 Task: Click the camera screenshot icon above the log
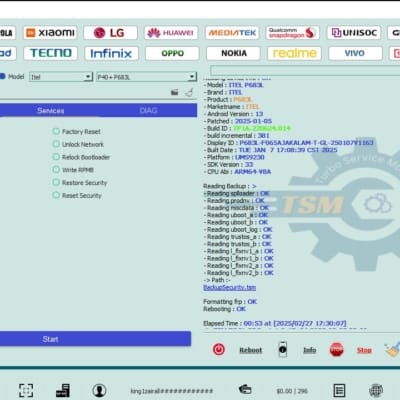click(174, 92)
